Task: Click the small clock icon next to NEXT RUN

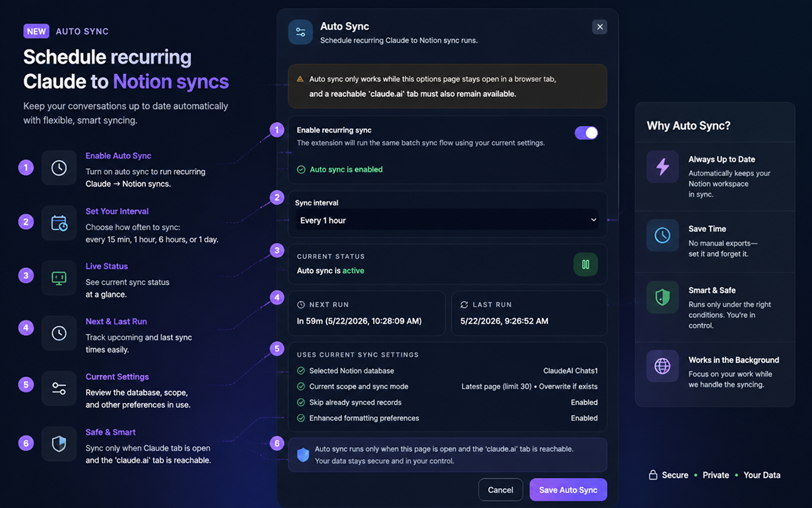Action: pos(301,305)
